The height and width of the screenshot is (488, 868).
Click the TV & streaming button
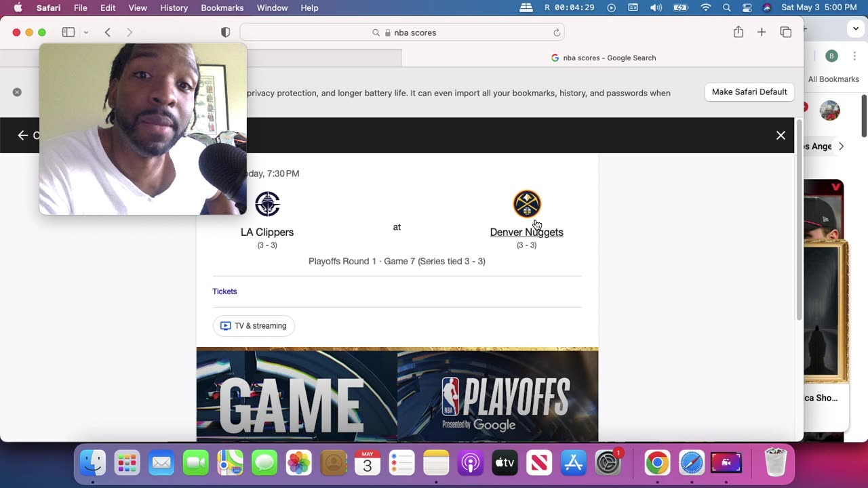pyautogui.click(x=254, y=326)
